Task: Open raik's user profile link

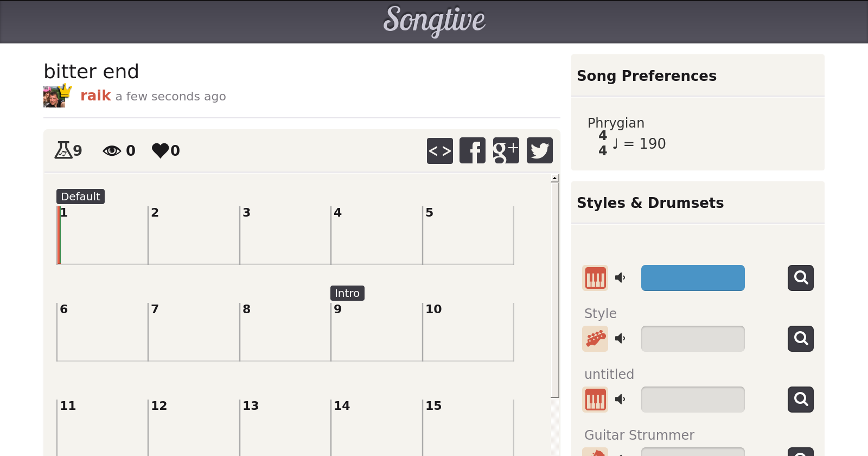Action: tap(95, 96)
